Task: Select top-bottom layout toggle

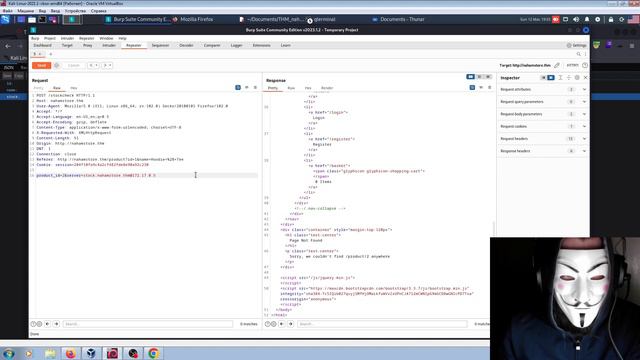Action: (479, 77)
